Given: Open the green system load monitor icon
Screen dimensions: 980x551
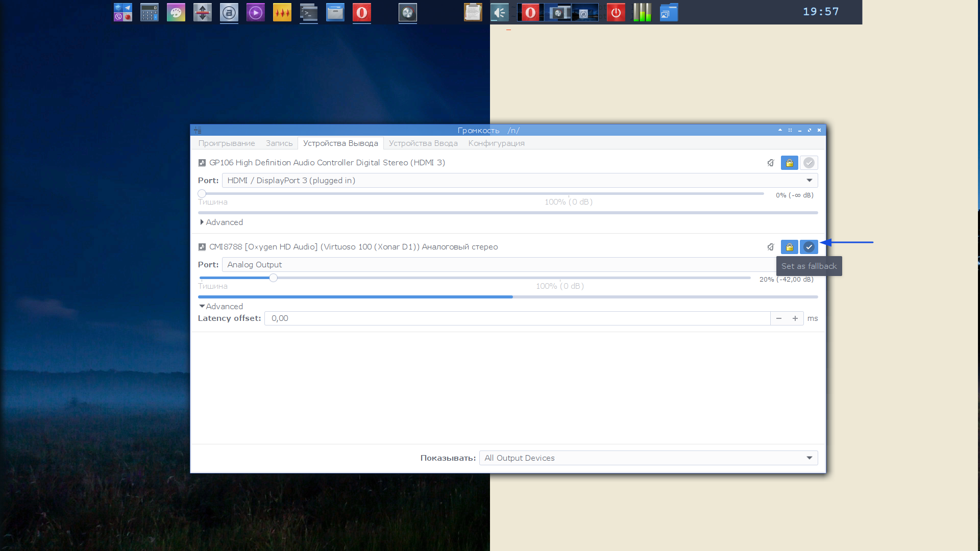Looking at the screenshot, I should click(643, 12).
